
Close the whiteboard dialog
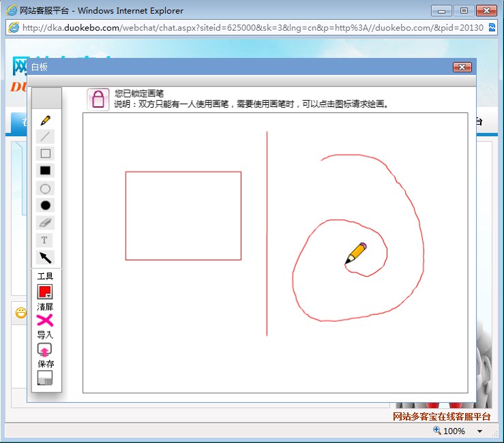[462, 67]
